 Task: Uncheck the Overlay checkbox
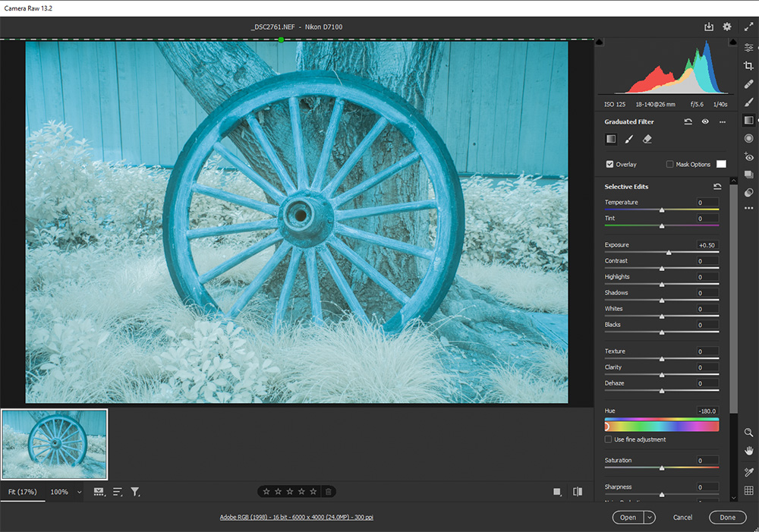coord(609,164)
